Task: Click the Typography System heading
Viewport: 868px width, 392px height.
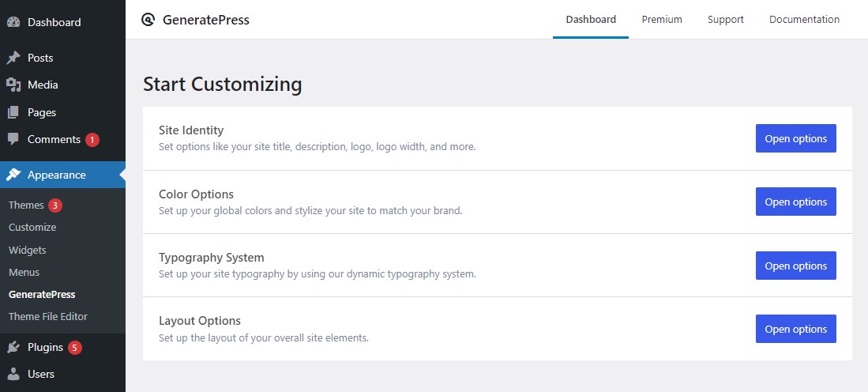Action: click(212, 258)
